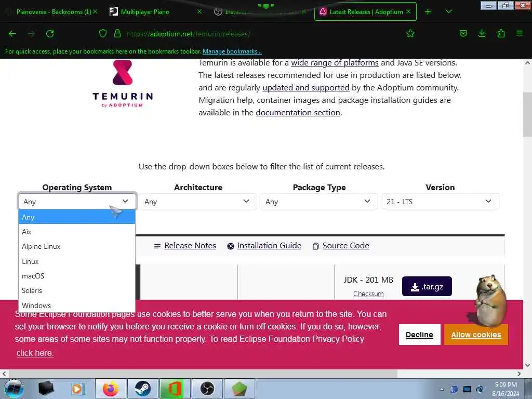Go back using the browser back arrow
The height and width of the screenshot is (399, 532).
(12, 34)
